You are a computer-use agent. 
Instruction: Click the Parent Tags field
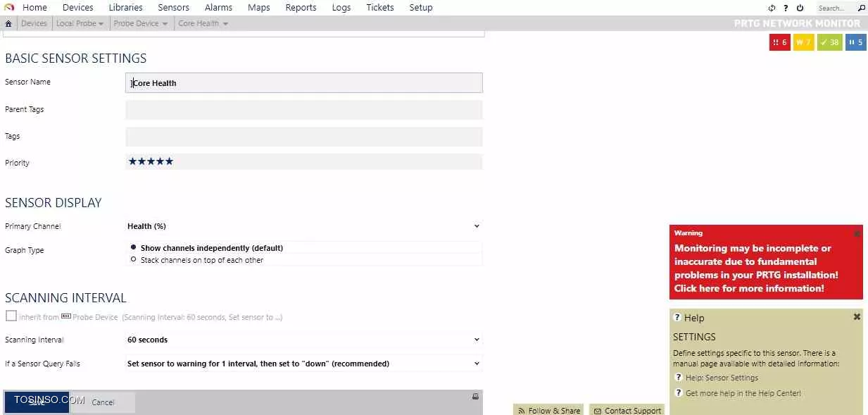tap(303, 110)
